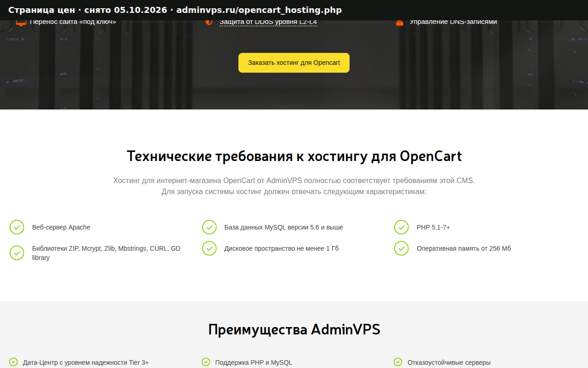
Task: Click the checkmark icon next to Веб-сервер Apache
Action: click(17, 227)
